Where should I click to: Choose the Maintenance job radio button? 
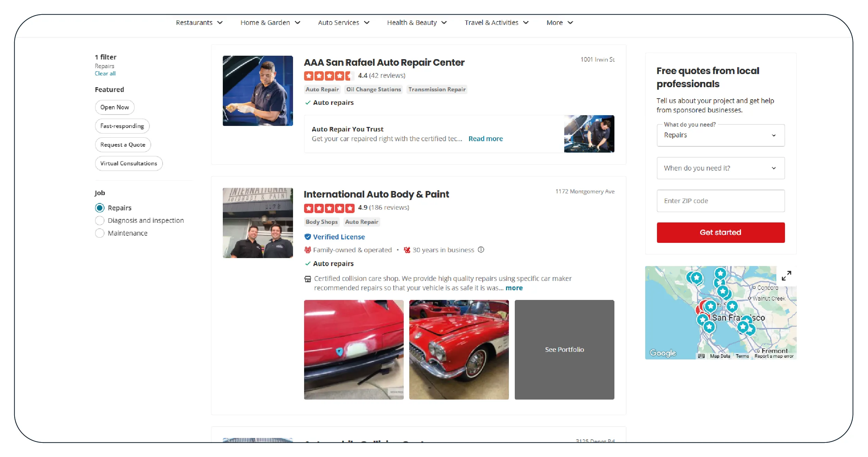pyautogui.click(x=100, y=233)
